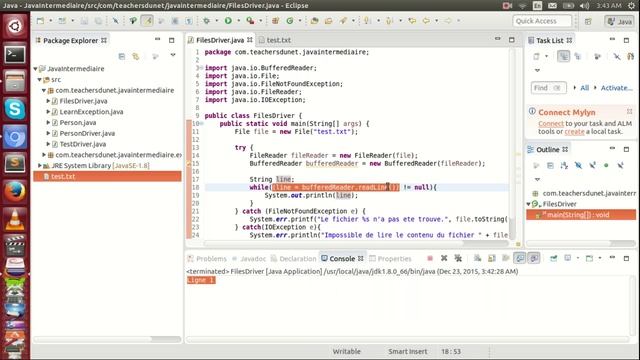Open VLC from the Ubuntu launcher

pyautogui.click(x=15, y=219)
